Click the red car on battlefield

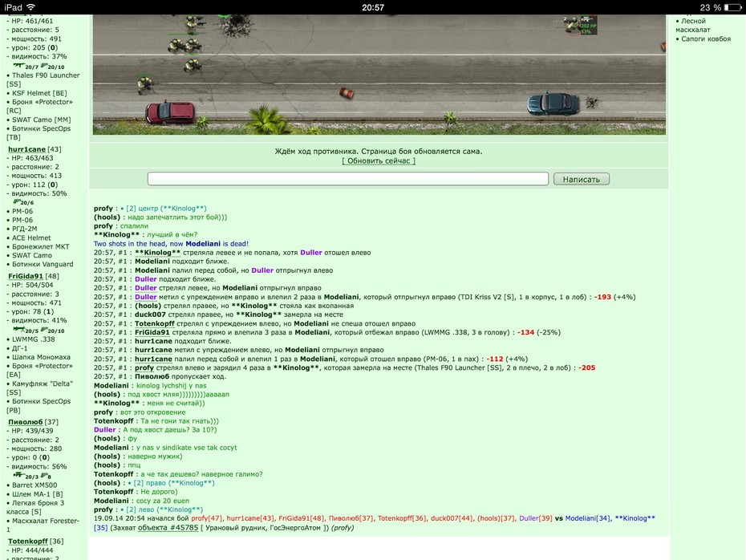(x=170, y=112)
